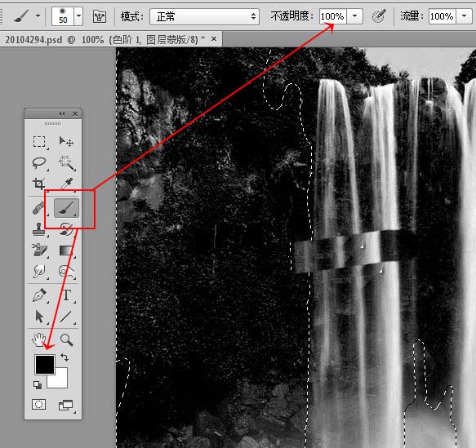Select the Horizontal Type tool
This screenshot has width=476, height=448.
coord(67,295)
